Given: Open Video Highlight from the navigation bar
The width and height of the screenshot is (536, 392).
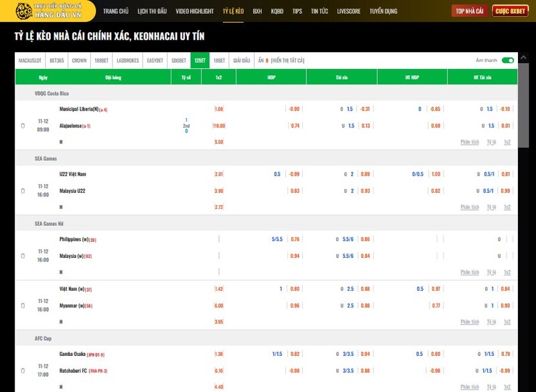Looking at the screenshot, I should [194, 11].
